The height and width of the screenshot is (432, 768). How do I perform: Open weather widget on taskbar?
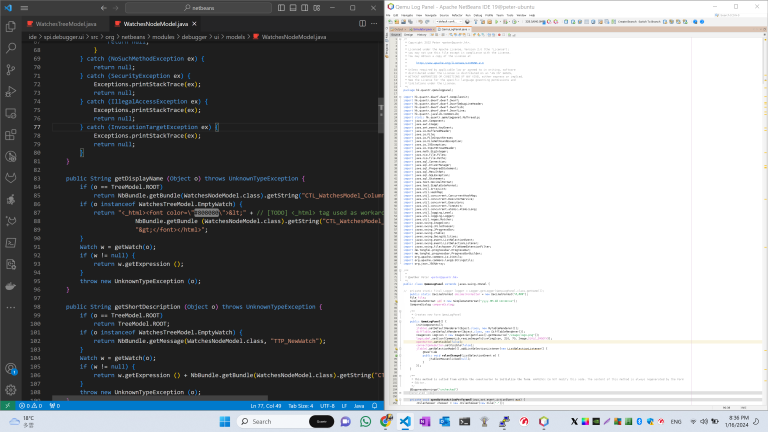click(x=21, y=421)
